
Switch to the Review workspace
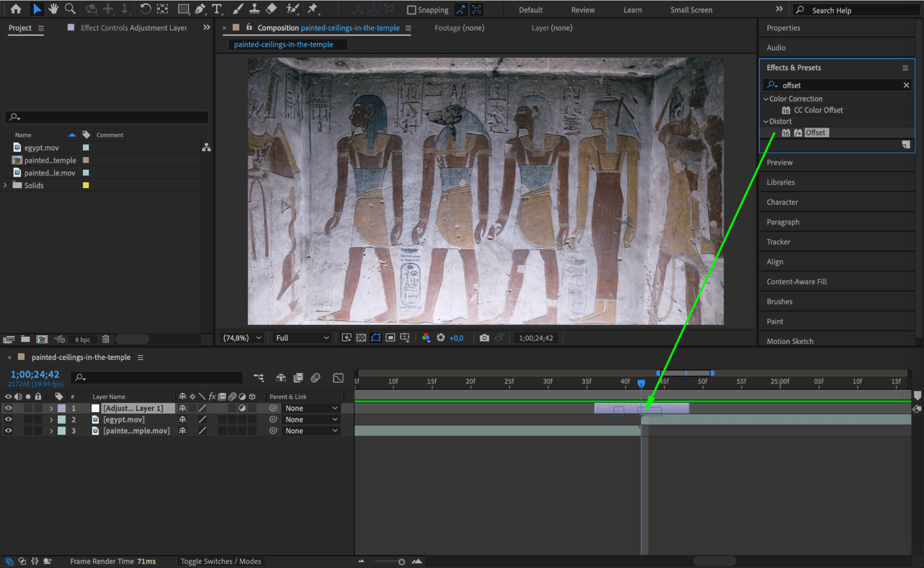tap(582, 10)
